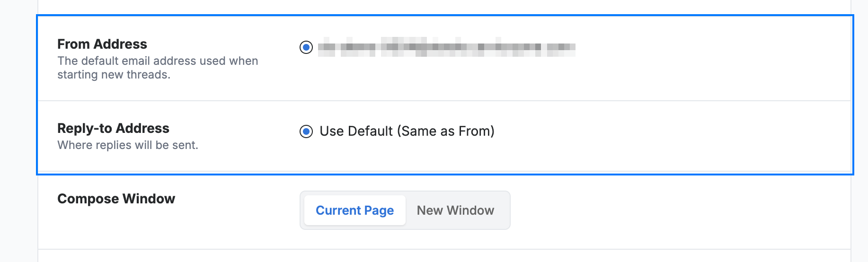Select the Use Default reply-to radio button

[306, 131]
